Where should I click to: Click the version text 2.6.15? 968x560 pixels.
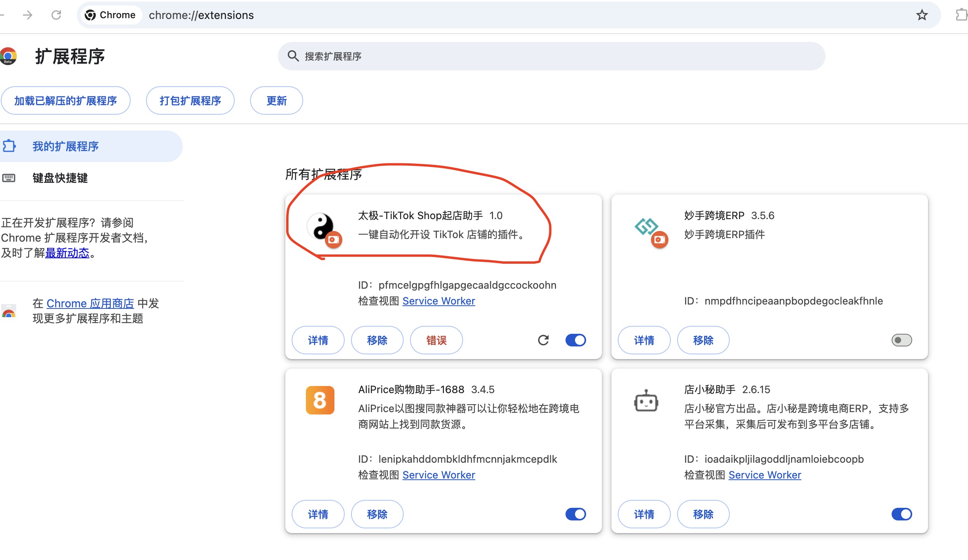coord(756,390)
